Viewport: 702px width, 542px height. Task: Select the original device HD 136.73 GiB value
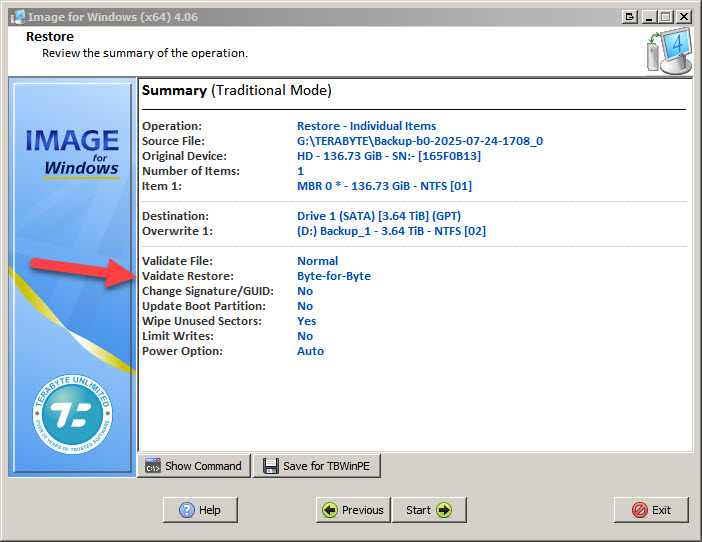389,156
